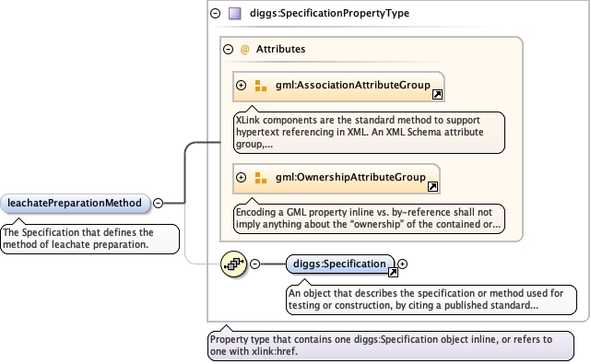Image resolution: width=591 pixels, height=364 pixels.
Task: Click the sequence compositor icon
Action: pos(233,264)
